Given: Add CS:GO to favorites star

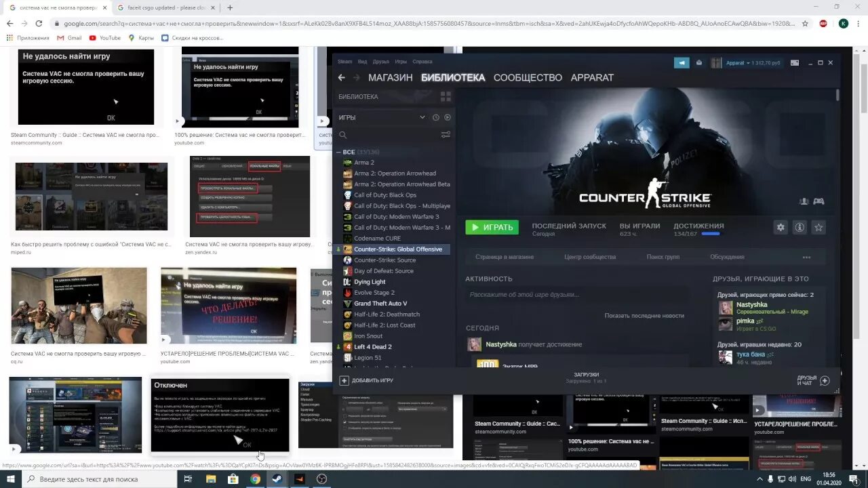Looking at the screenshot, I should click(818, 228).
